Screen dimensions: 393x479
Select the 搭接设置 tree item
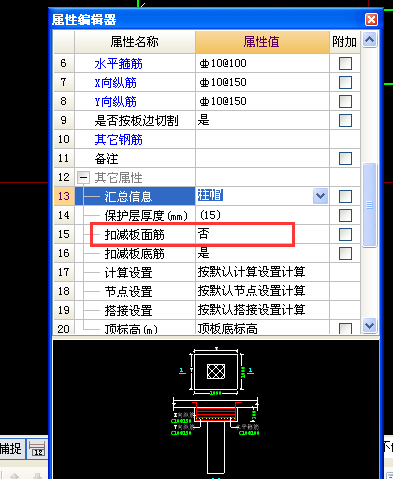(128, 310)
